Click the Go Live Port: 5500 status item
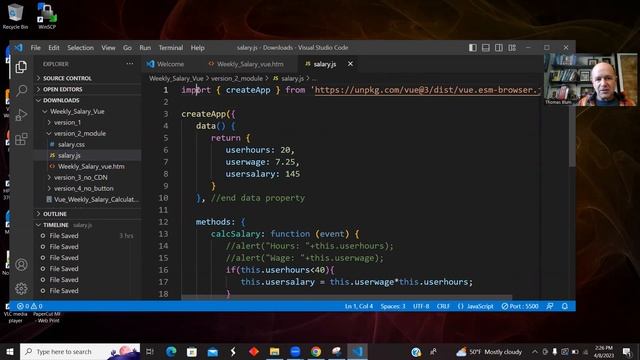Image resolution: width=640 pixels, height=360 pixels. (520, 306)
